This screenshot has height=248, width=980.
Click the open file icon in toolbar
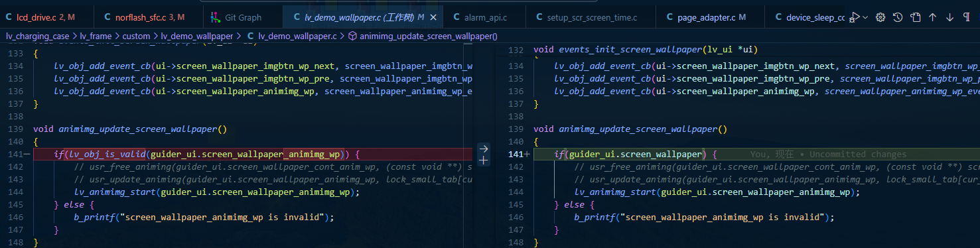(915, 17)
